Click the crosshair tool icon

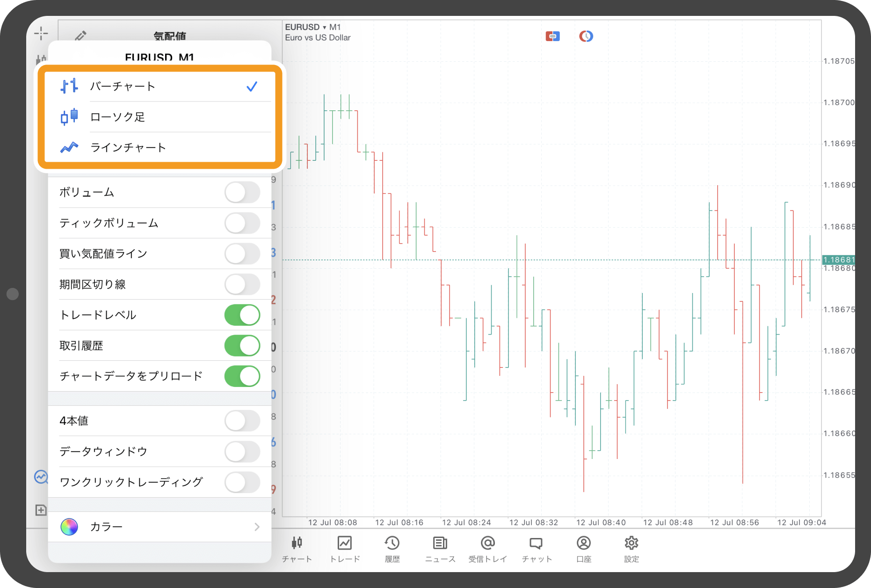[41, 33]
